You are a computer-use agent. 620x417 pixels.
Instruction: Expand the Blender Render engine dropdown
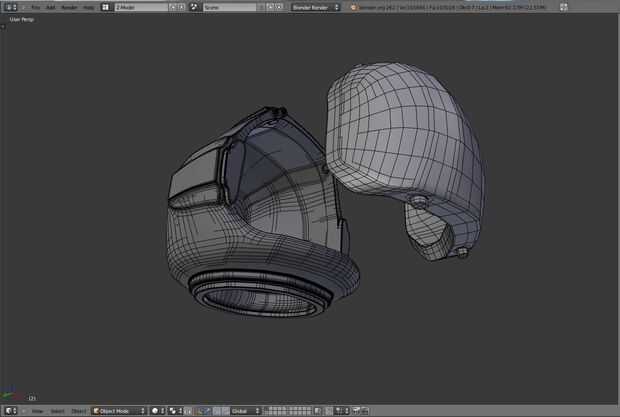(x=315, y=7)
